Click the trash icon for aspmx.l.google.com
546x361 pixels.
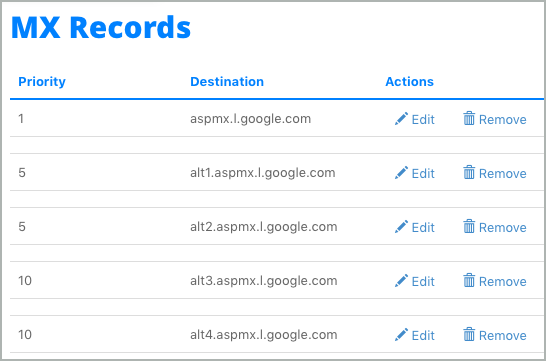[469, 118]
